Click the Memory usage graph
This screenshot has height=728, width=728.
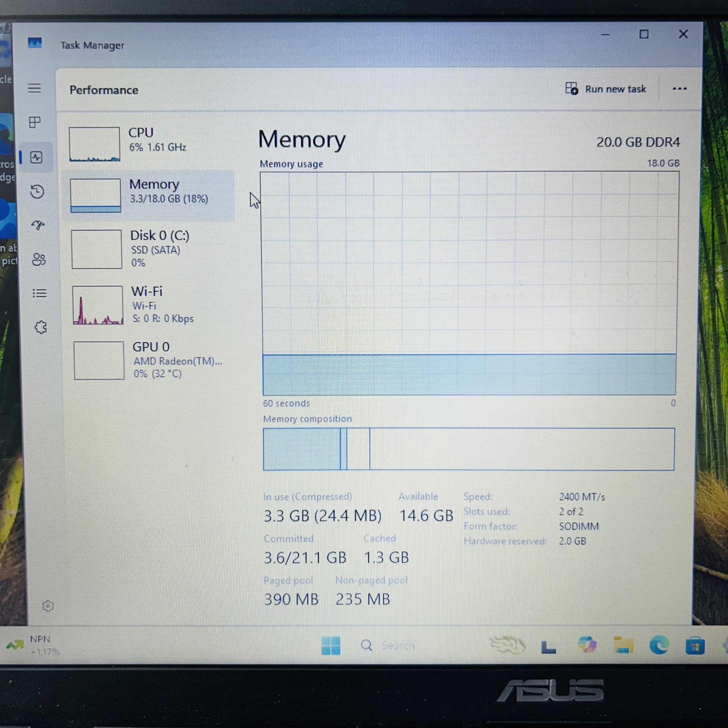click(469, 283)
